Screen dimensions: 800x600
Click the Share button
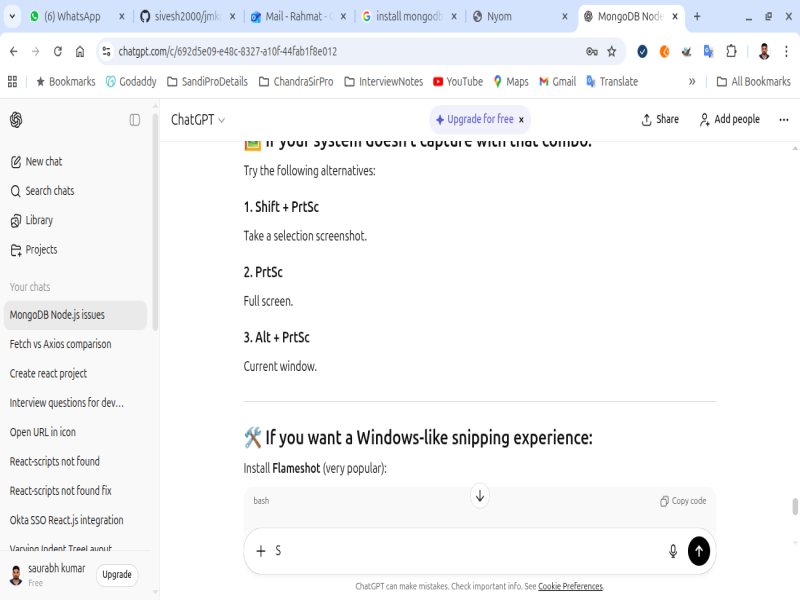pyautogui.click(x=660, y=119)
